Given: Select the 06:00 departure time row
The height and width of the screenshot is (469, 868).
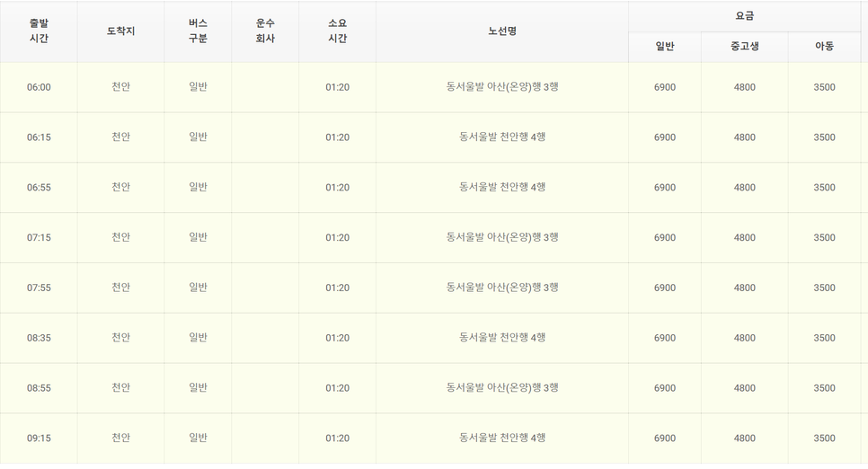Looking at the screenshot, I should 433,87.
